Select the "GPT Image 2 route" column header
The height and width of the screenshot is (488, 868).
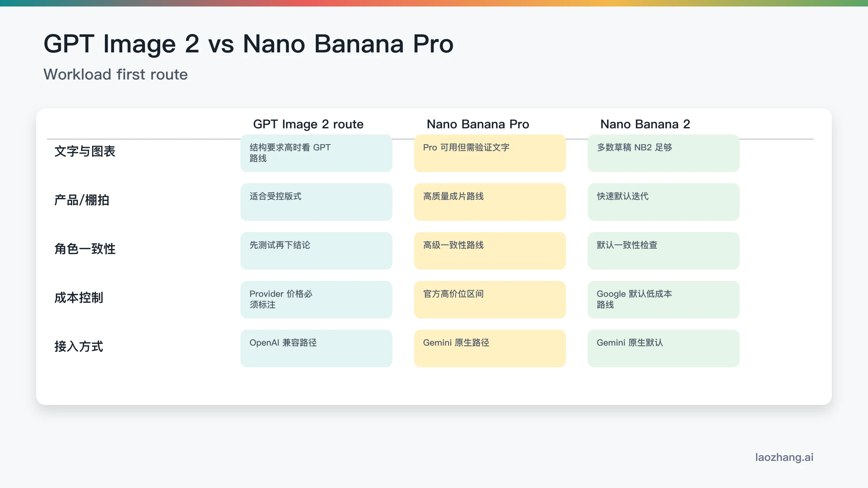pos(308,124)
